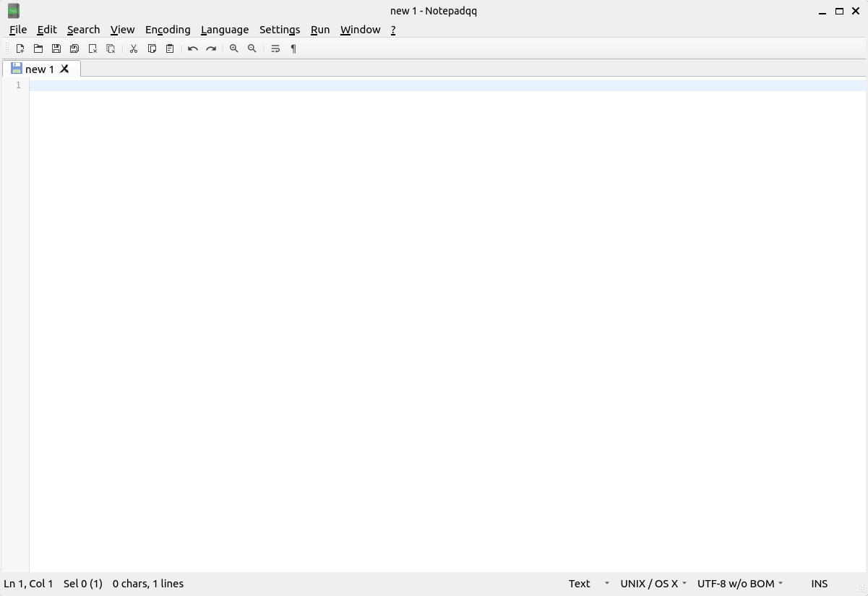This screenshot has height=596, width=868.
Task: Create a new document from the toolbar
Action: pos(20,48)
